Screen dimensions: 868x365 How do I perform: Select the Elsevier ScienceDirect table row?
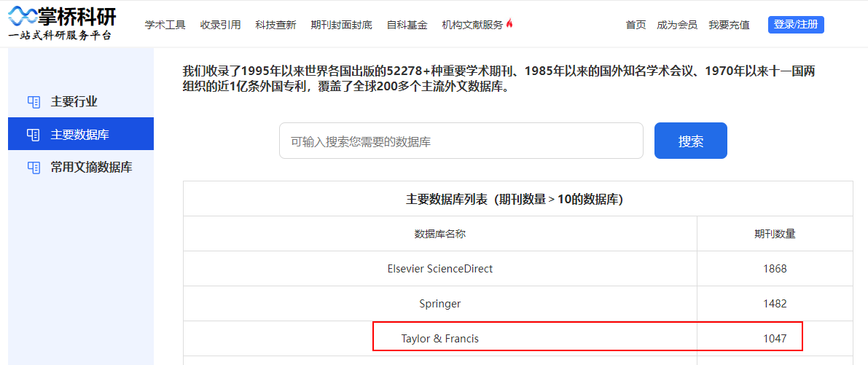(x=517, y=269)
